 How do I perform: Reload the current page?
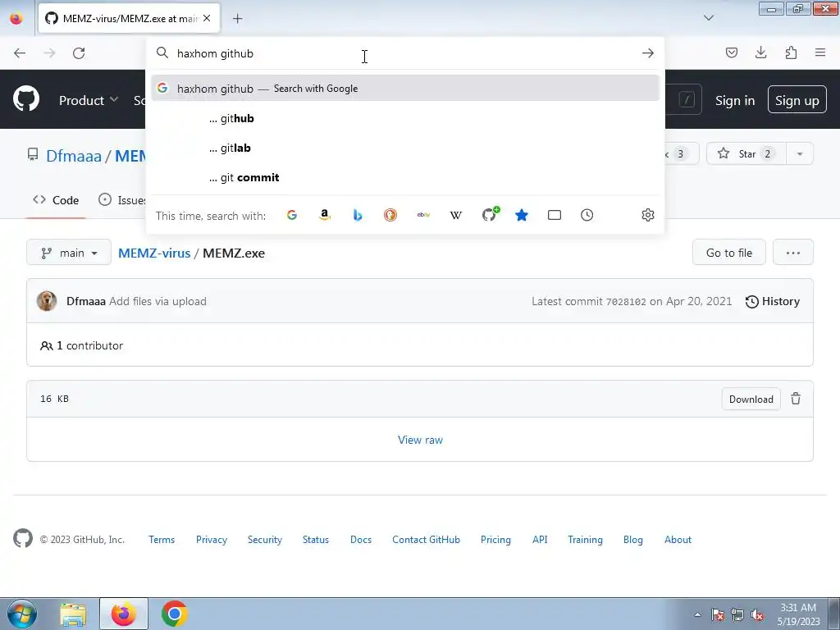(79, 53)
